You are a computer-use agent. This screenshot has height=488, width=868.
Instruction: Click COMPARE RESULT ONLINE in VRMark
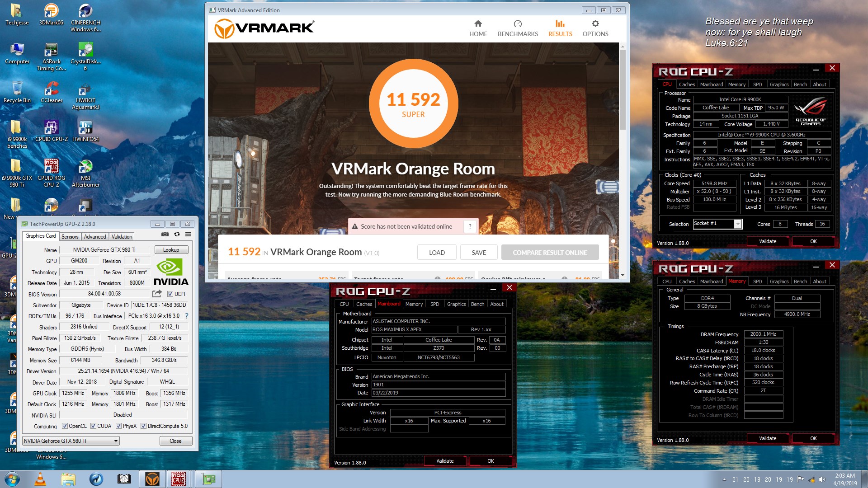coord(550,253)
